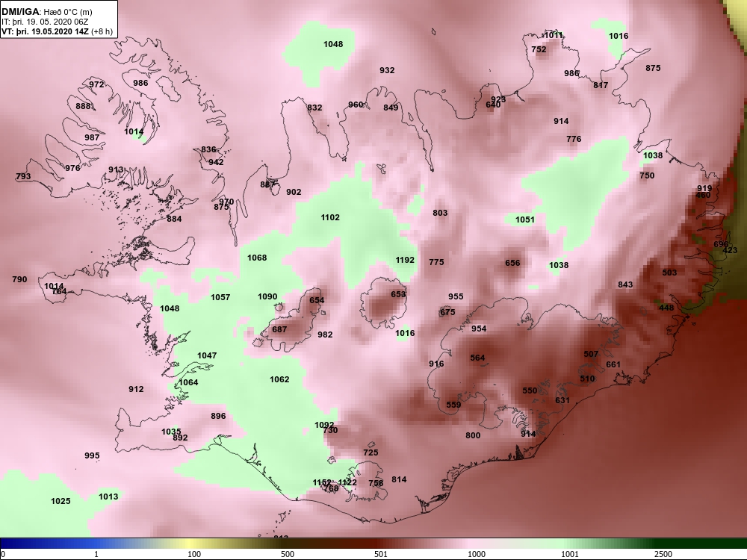Select the 1192 peak value
The height and width of the screenshot is (560, 747).
coord(405,260)
